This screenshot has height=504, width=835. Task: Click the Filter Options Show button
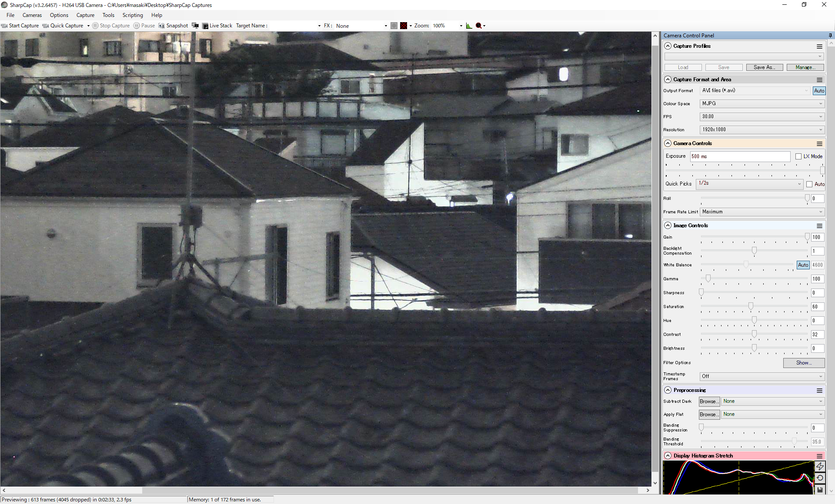tap(804, 363)
